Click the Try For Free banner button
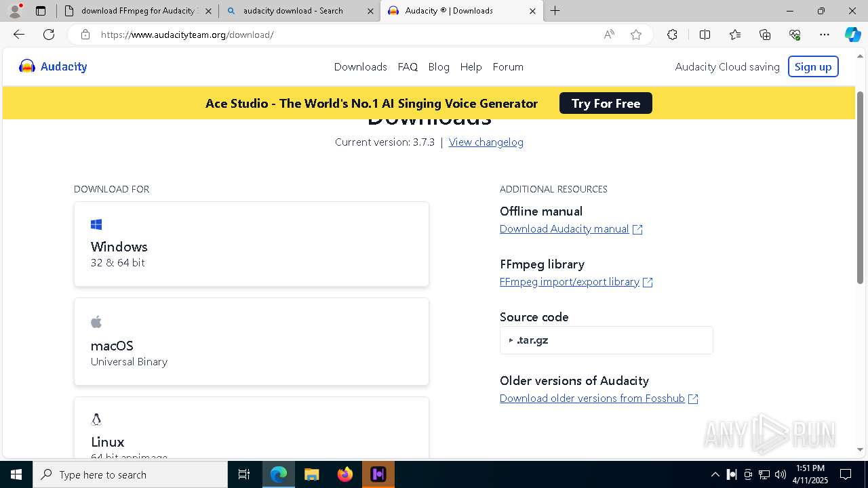The image size is (868, 488). pos(606,103)
